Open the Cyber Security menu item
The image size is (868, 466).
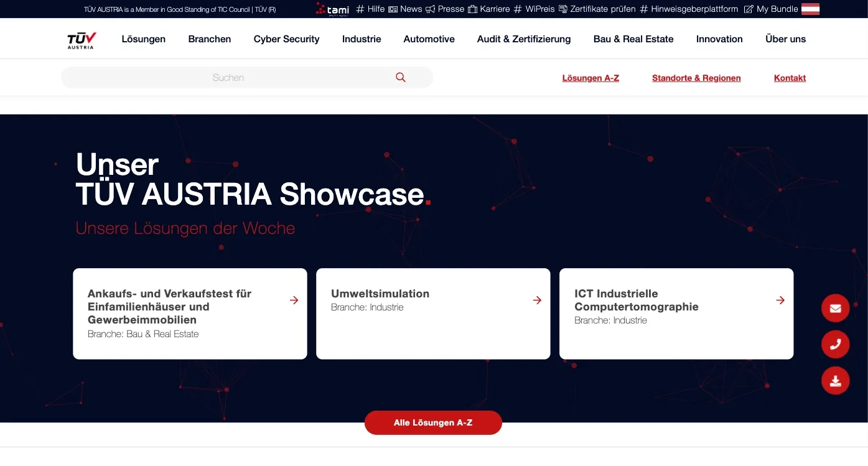286,39
